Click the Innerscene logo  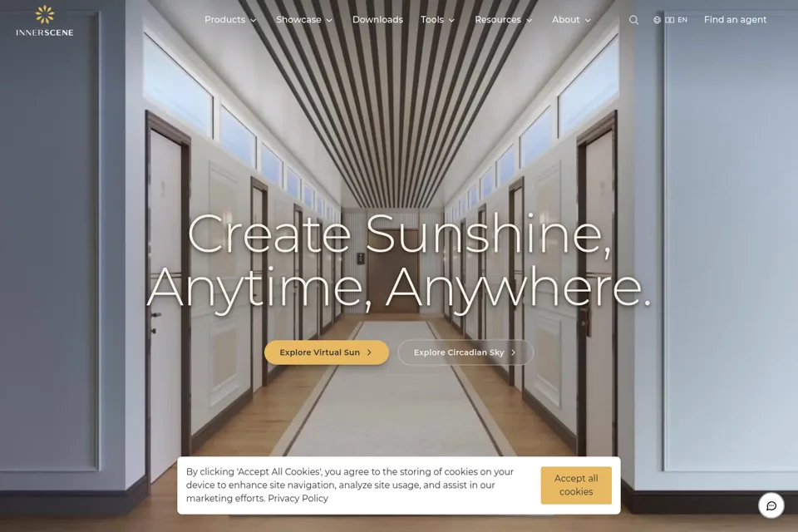(x=44, y=22)
